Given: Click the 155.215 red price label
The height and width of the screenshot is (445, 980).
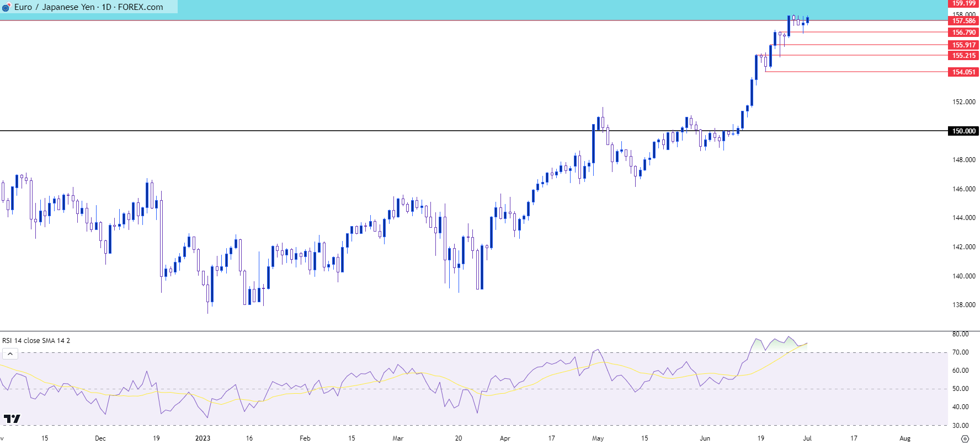Looking at the screenshot, I should point(963,56).
